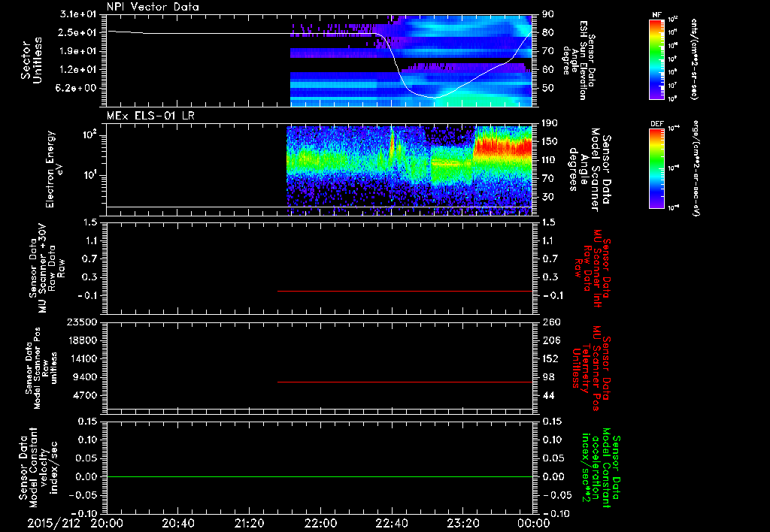Click the "Electron Energy eV" axis label
The height and width of the screenshot is (532, 770).
click(55, 169)
